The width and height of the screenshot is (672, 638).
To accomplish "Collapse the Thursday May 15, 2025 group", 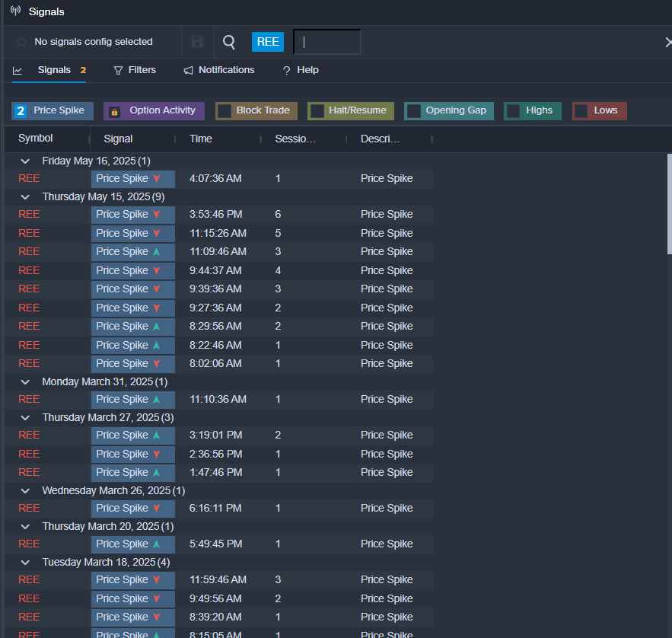I will coord(25,197).
